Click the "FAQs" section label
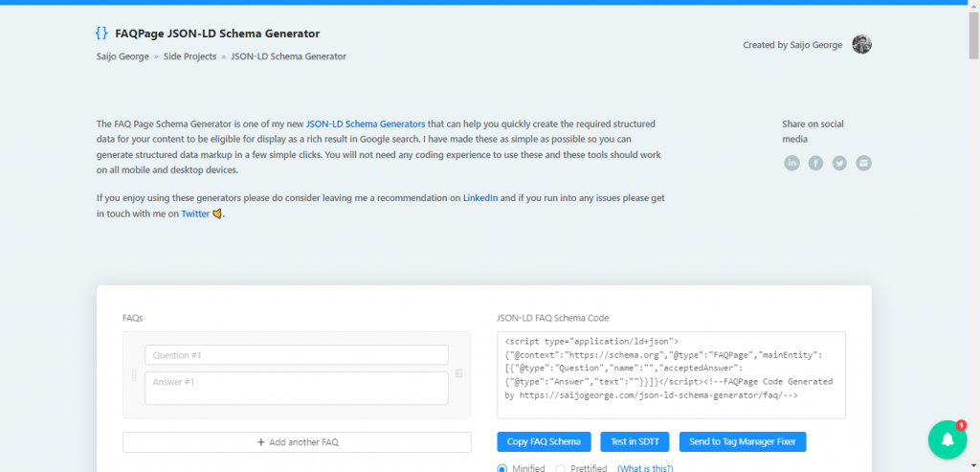This screenshot has width=980, height=472. pos(133,318)
